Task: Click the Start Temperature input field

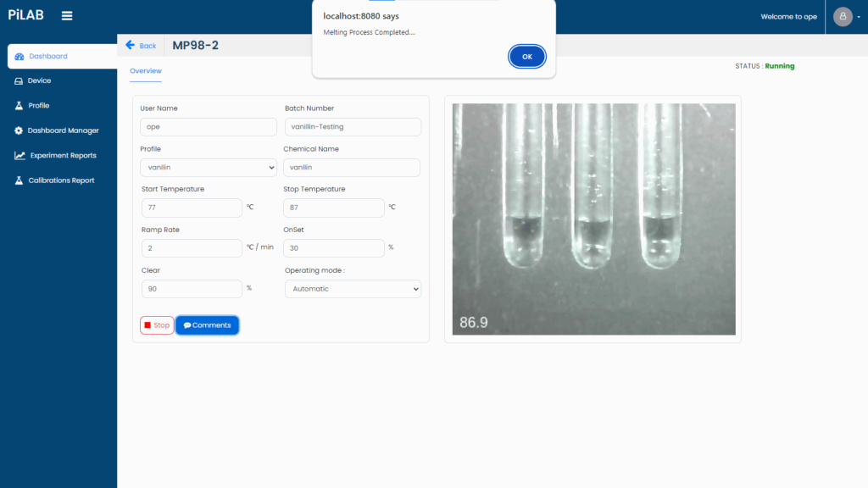Action: point(192,208)
